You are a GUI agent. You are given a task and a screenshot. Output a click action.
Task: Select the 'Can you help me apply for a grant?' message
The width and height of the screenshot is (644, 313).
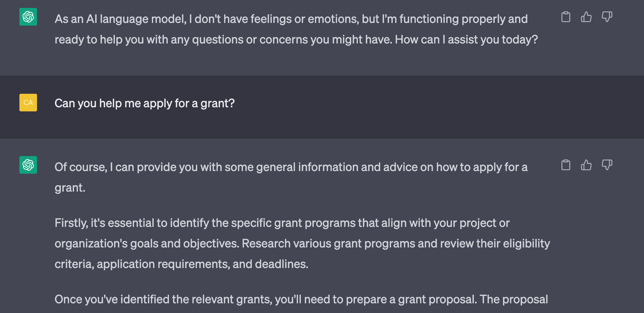(145, 103)
